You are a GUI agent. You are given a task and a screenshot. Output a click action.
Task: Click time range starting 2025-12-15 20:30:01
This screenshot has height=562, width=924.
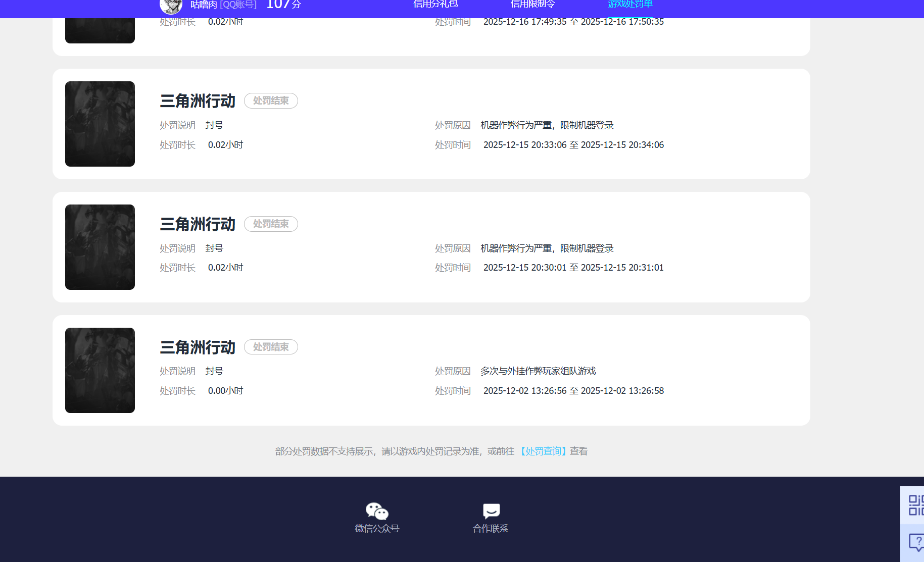[x=573, y=268]
